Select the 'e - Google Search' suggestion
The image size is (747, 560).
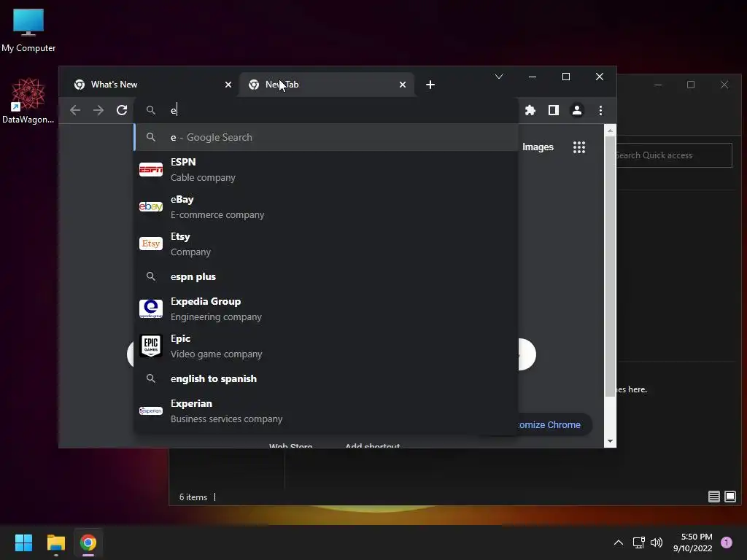pyautogui.click(x=326, y=137)
